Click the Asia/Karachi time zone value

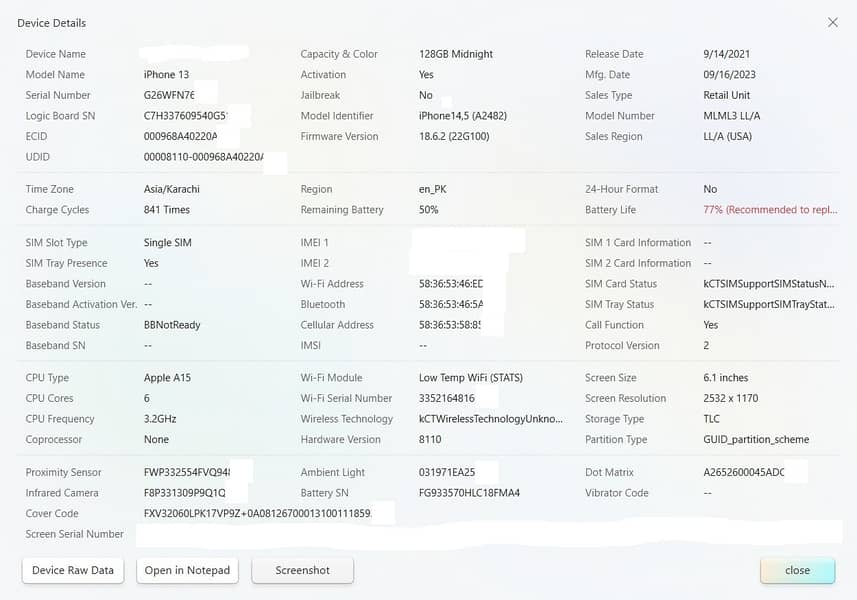click(x=172, y=189)
